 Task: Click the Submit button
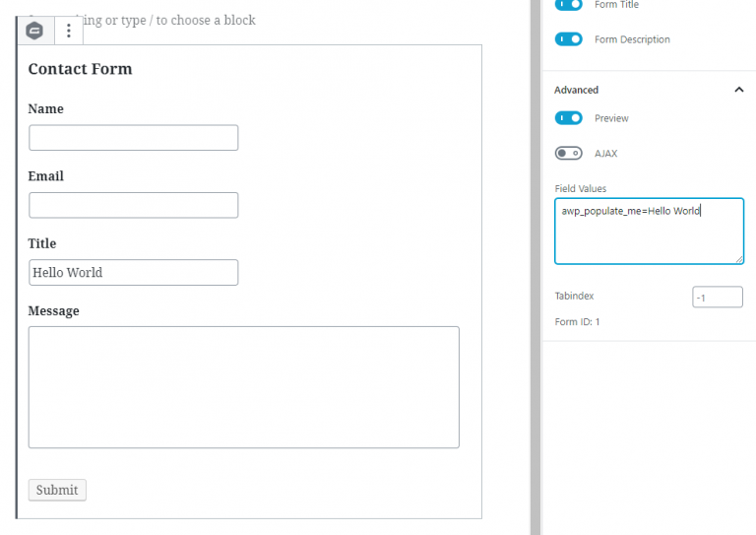[x=57, y=490]
